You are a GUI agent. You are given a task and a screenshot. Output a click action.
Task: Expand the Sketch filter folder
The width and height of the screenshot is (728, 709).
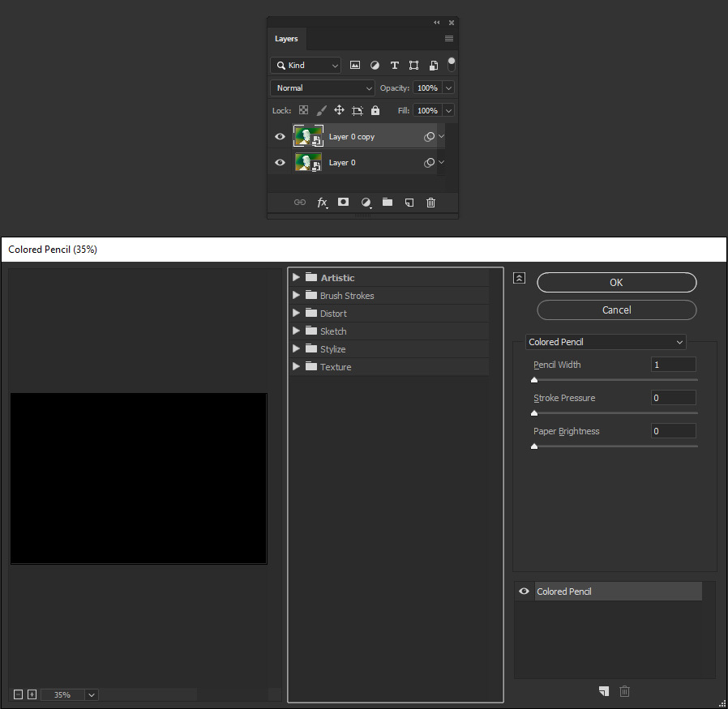(296, 331)
